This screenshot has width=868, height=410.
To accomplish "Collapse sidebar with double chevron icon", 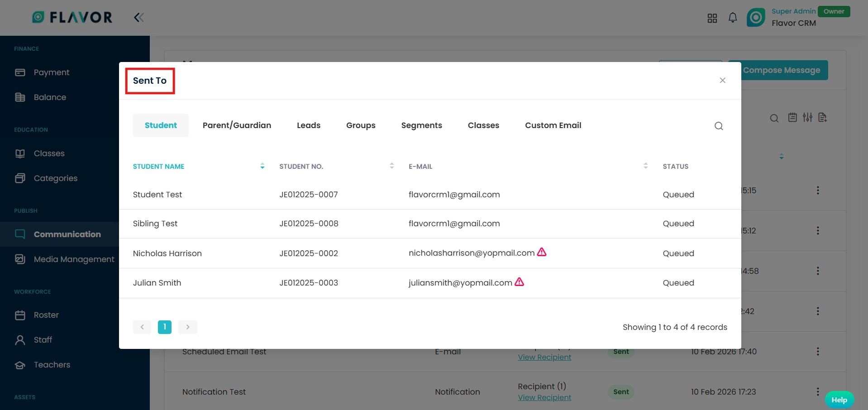I will pyautogui.click(x=138, y=18).
